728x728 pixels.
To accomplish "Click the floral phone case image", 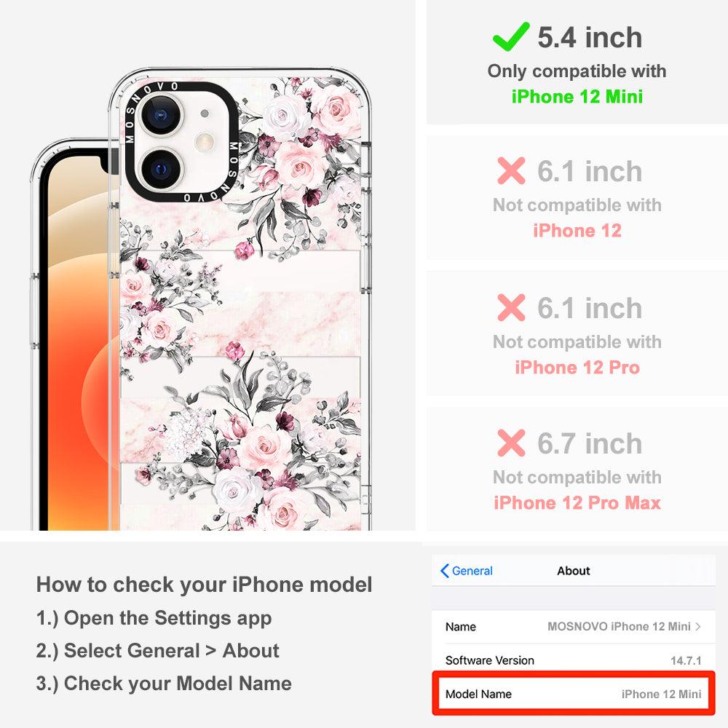I will click(240, 299).
